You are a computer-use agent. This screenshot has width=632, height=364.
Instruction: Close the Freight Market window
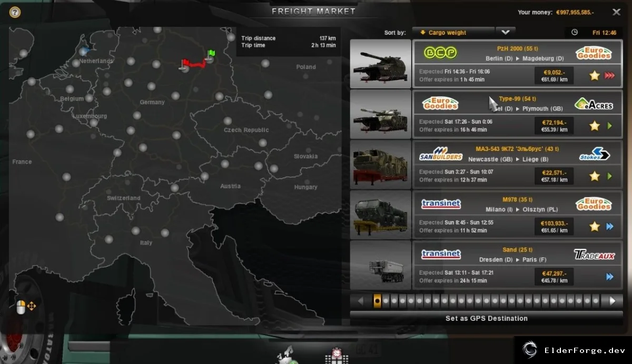click(x=616, y=12)
